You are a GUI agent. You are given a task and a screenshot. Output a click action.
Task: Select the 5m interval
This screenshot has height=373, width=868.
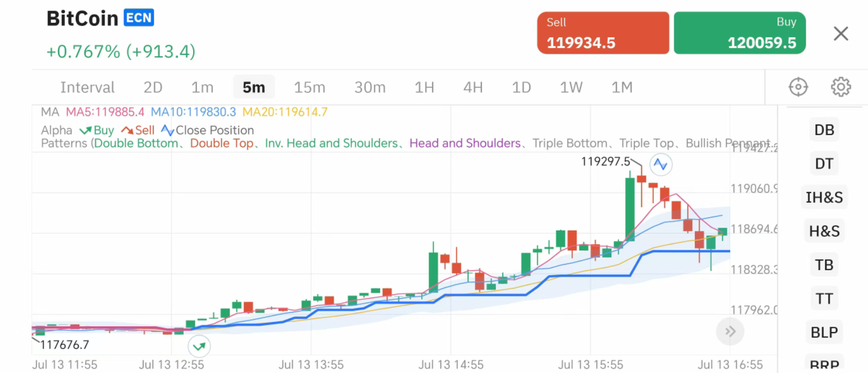pyautogui.click(x=254, y=87)
